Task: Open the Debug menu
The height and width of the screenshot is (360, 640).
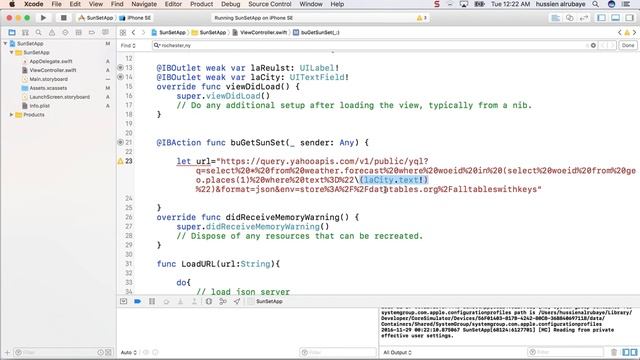Action: (x=231, y=4)
